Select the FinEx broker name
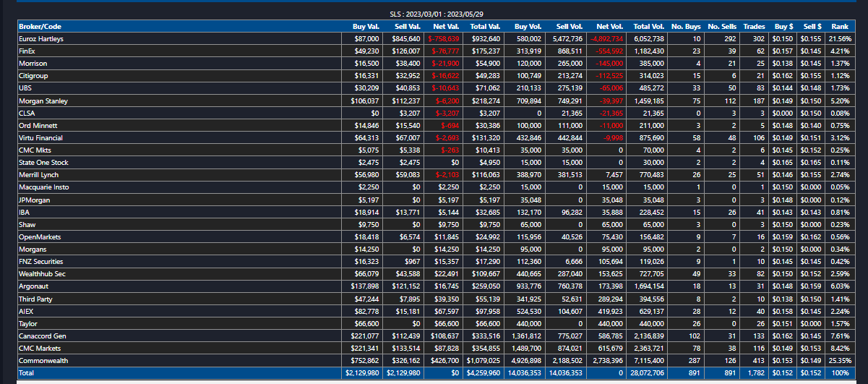 click(27, 51)
